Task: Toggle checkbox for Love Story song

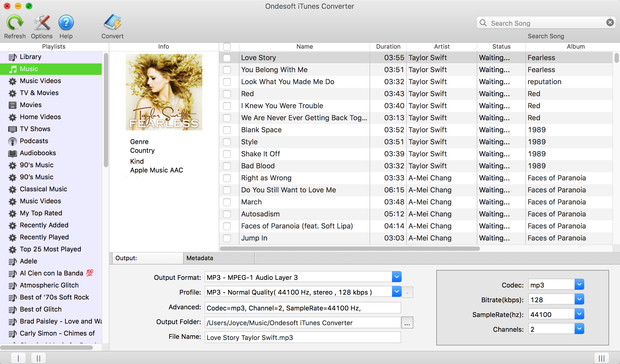Action: point(227,58)
